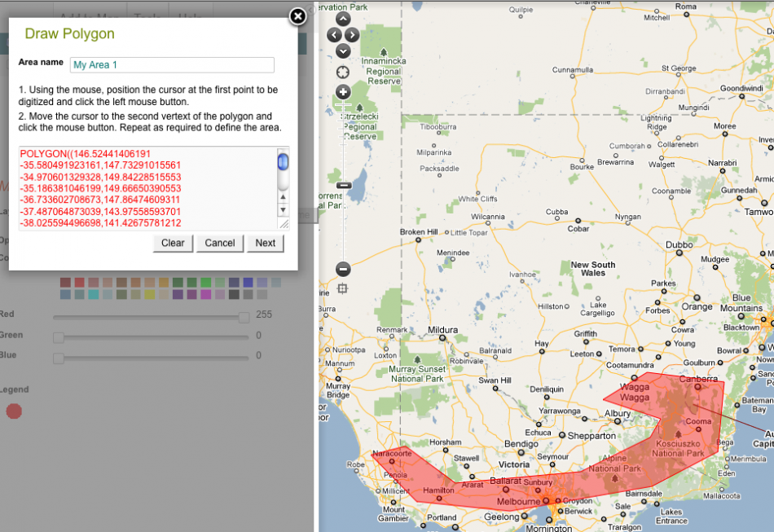Pan the map up with the arrow

[x=343, y=19]
